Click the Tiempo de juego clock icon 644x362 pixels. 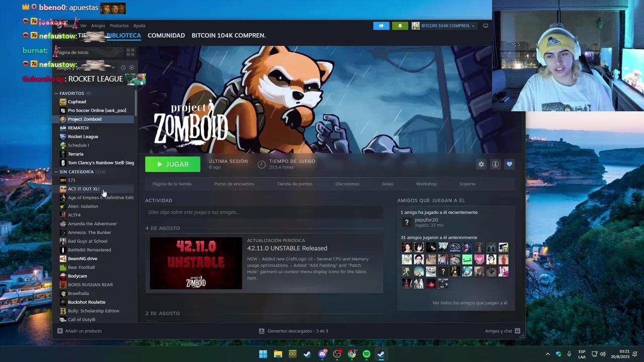click(261, 164)
